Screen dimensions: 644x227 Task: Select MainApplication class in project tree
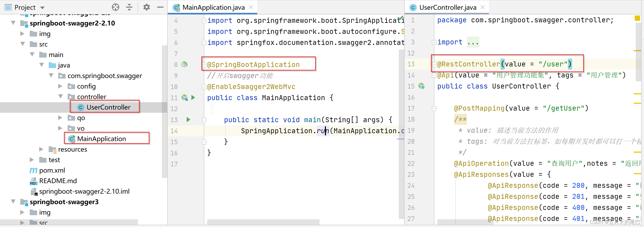coord(97,139)
